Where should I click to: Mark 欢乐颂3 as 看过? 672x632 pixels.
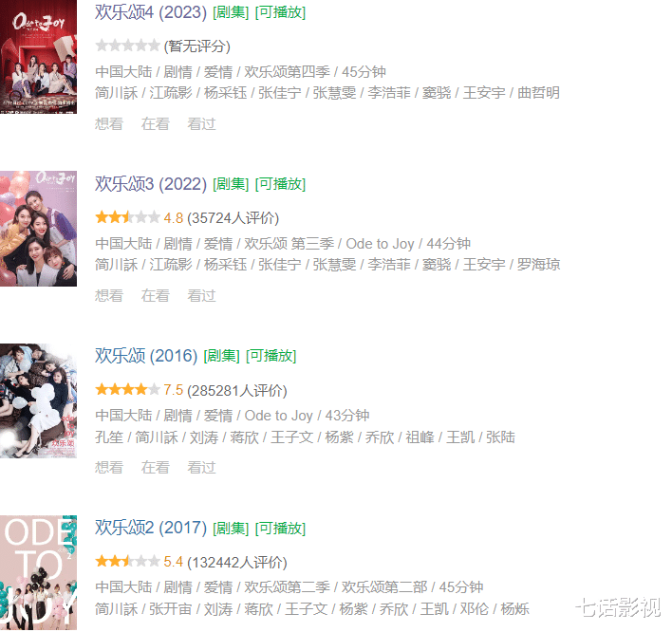(201, 296)
